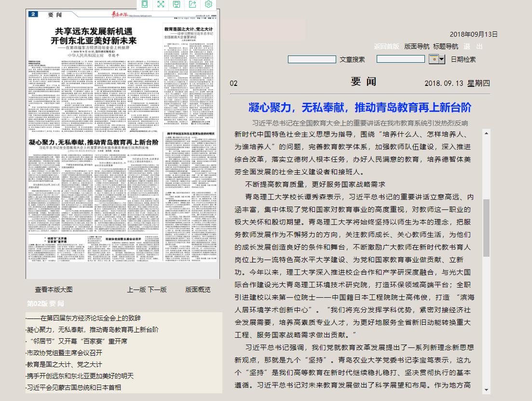The width and height of the screenshot is (532, 401).
Task: Open the 版面概览 page overview
Action: [x=198, y=290]
